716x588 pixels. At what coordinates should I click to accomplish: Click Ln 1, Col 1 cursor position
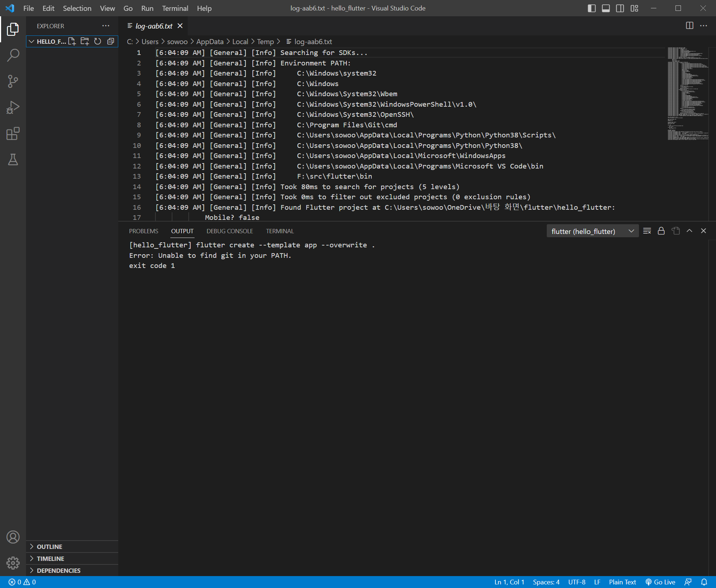[x=509, y=582]
